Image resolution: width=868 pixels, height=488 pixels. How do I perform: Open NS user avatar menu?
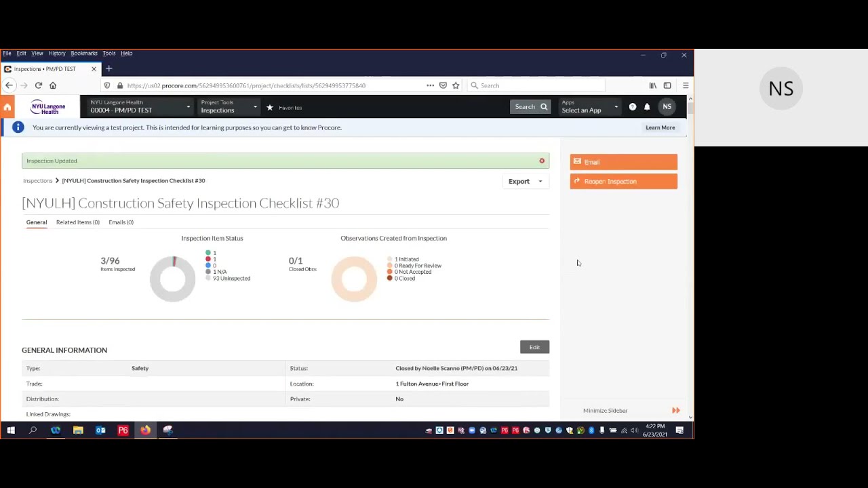[667, 106]
